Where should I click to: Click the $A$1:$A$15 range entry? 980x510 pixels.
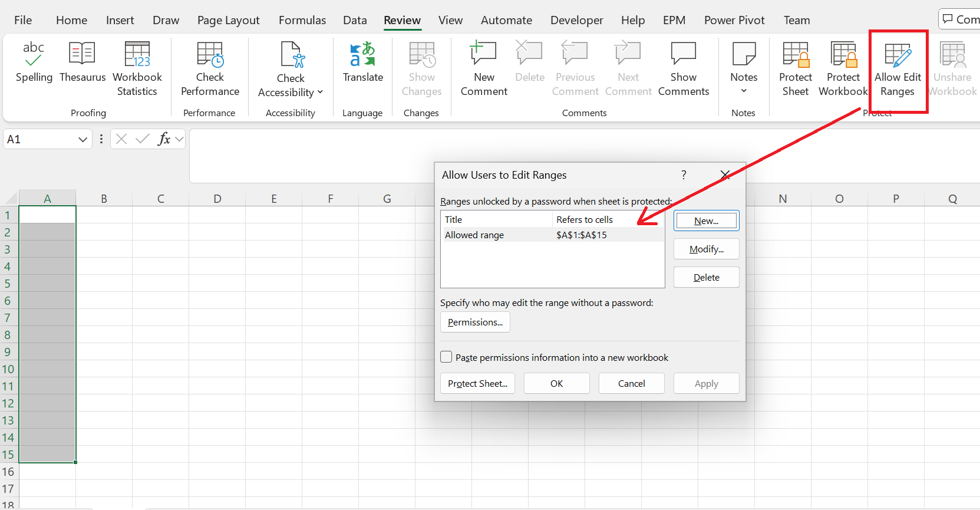click(582, 235)
